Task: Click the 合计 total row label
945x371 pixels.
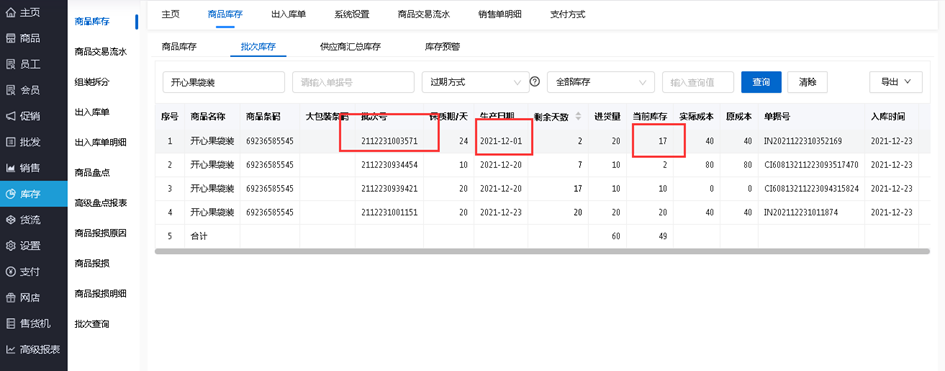Action: [199, 237]
